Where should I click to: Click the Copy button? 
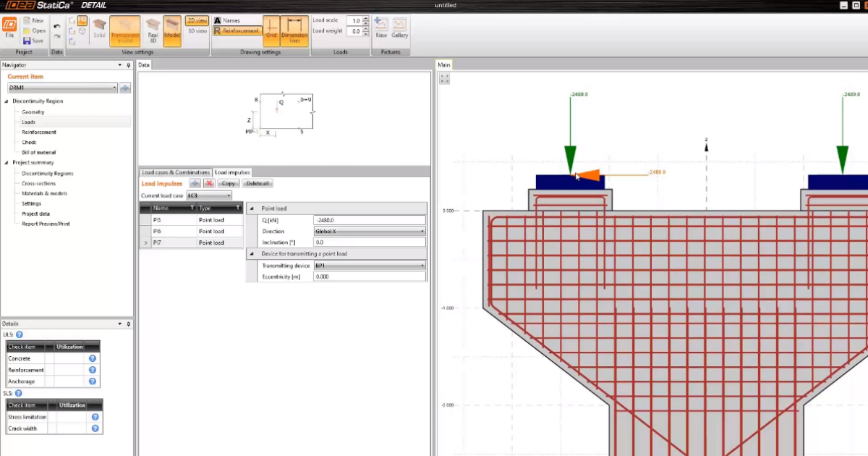tap(228, 184)
